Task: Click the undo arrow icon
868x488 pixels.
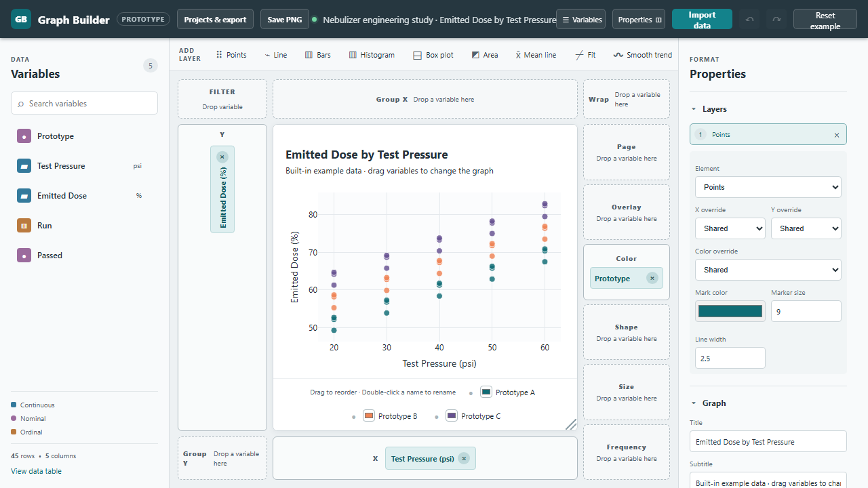Action: point(749,20)
